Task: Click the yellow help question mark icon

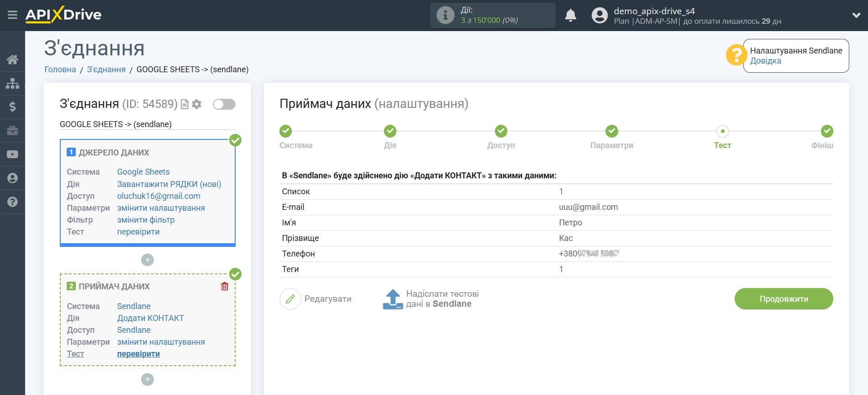Action: coord(736,55)
